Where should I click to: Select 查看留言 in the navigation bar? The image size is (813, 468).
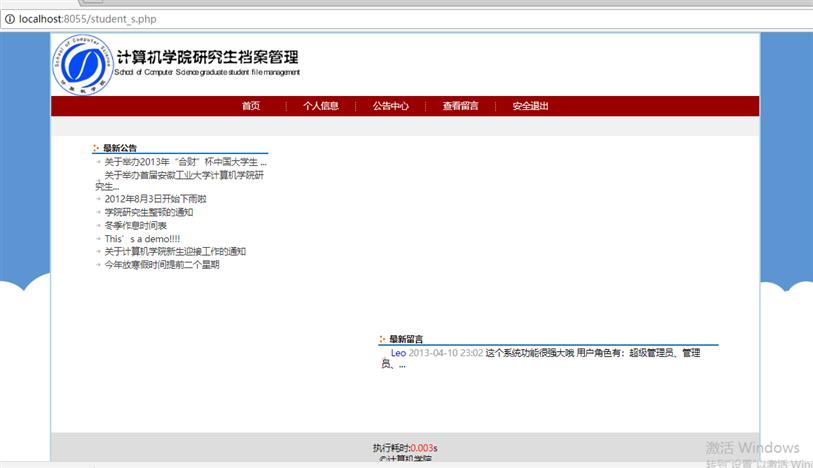460,106
